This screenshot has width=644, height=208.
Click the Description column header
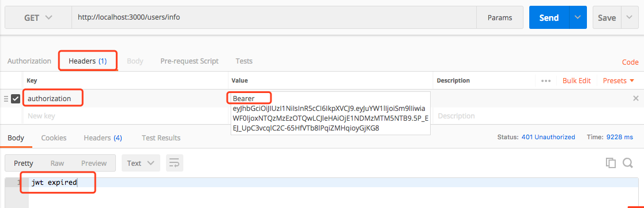tap(453, 81)
